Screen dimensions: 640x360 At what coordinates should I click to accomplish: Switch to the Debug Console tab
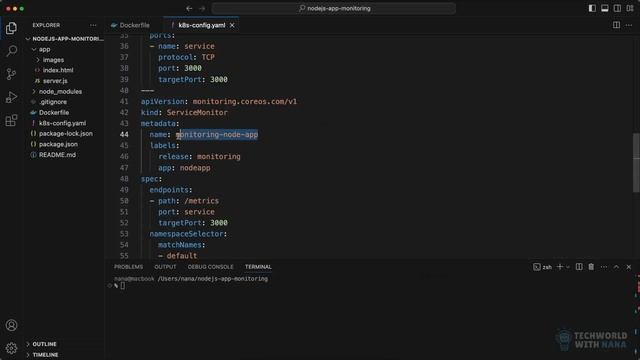click(x=211, y=267)
